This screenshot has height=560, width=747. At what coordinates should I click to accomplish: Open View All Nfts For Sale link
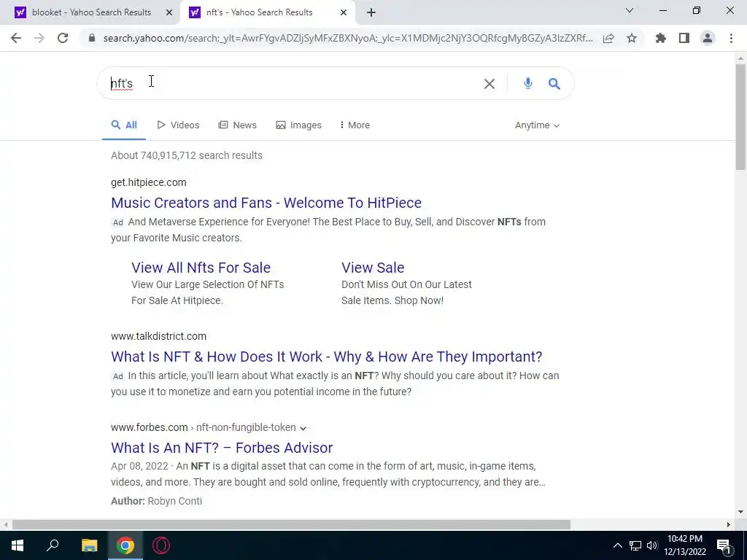click(x=201, y=268)
